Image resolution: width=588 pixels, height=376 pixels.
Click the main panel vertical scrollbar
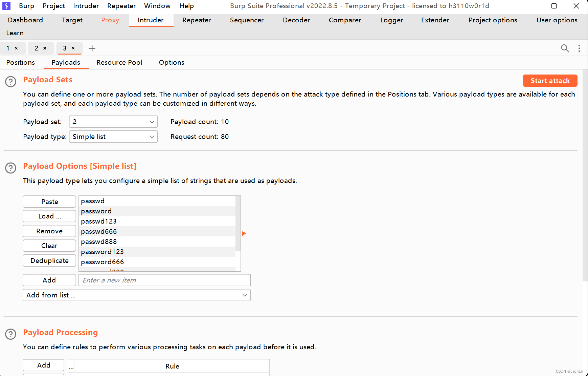point(585,176)
